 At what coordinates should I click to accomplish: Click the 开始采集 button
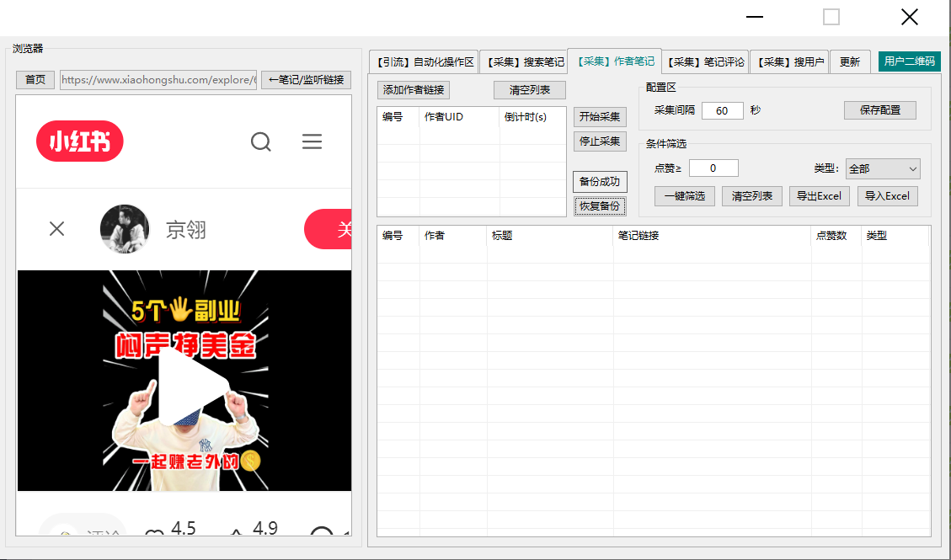600,117
